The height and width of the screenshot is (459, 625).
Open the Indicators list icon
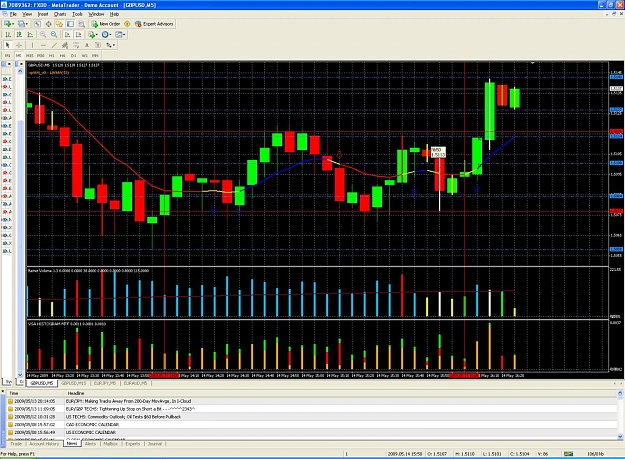click(x=92, y=35)
